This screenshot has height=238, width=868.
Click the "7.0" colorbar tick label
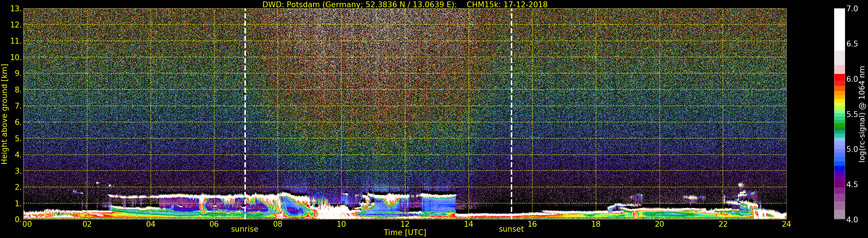pyautogui.click(x=852, y=8)
